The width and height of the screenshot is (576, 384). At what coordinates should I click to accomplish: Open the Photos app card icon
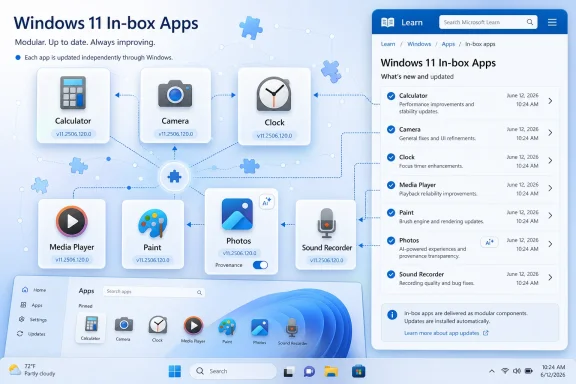point(237,214)
